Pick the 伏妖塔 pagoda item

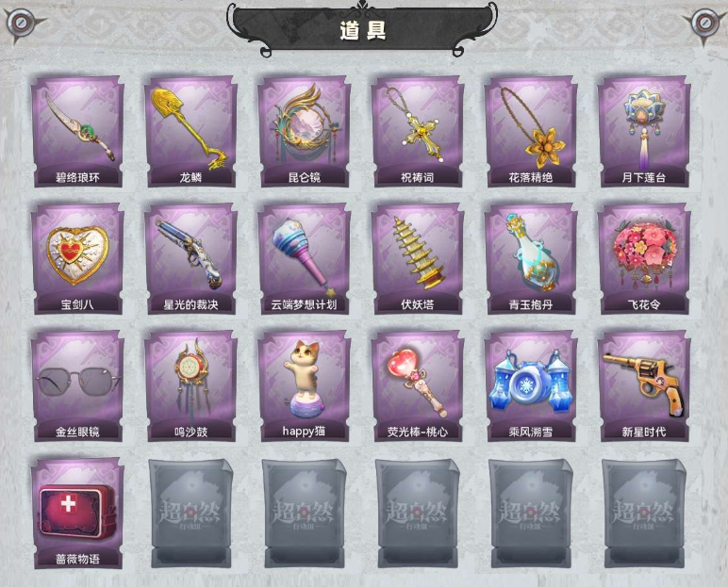[418, 259]
